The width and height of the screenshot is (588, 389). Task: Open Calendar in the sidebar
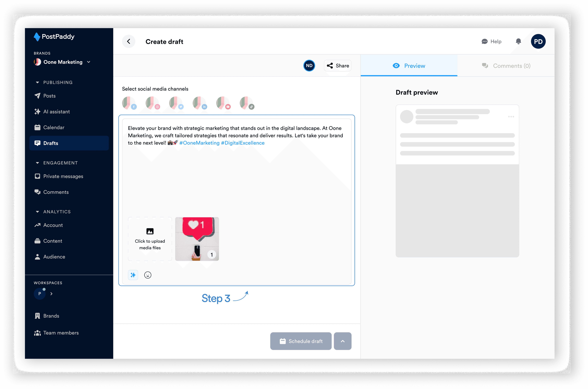tap(54, 127)
